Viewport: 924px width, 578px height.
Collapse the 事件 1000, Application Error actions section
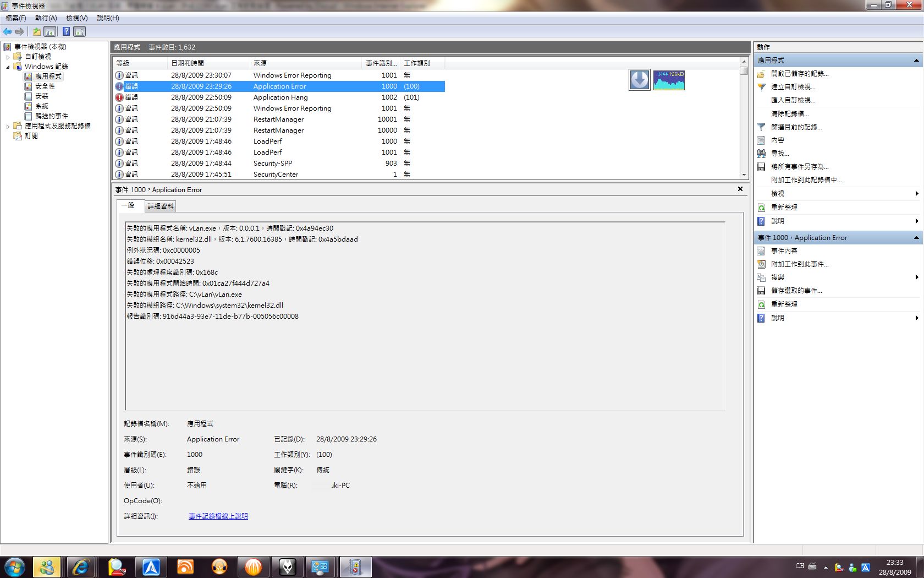(916, 238)
